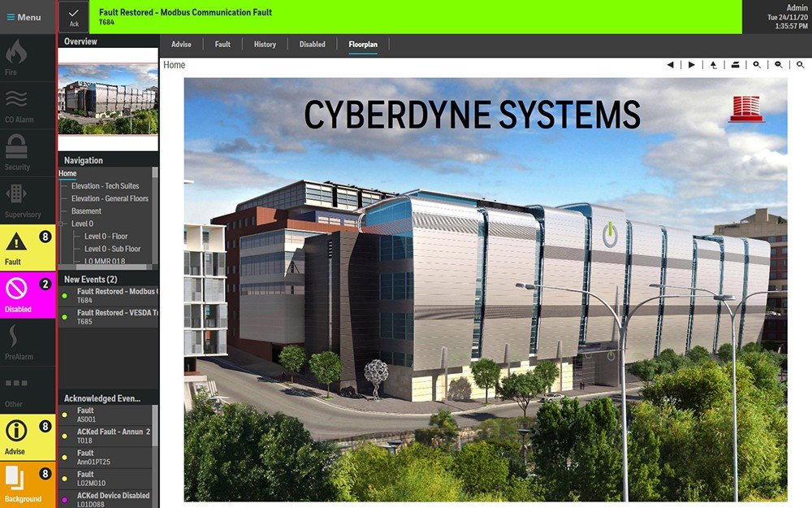Zoom out of the floorplan view
The width and height of the screenshot is (812, 508).
[x=778, y=64]
